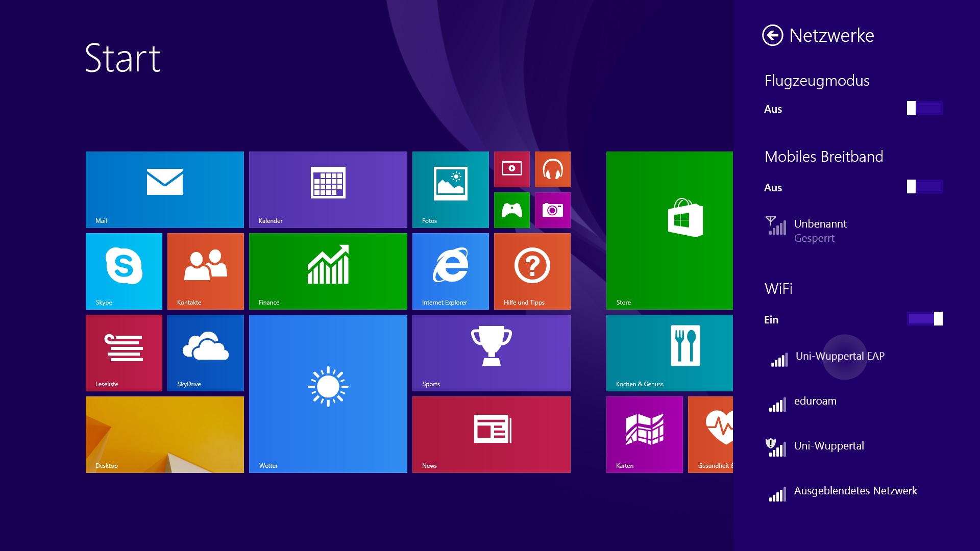
Task: Launch the Video app tile
Action: click(x=512, y=169)
